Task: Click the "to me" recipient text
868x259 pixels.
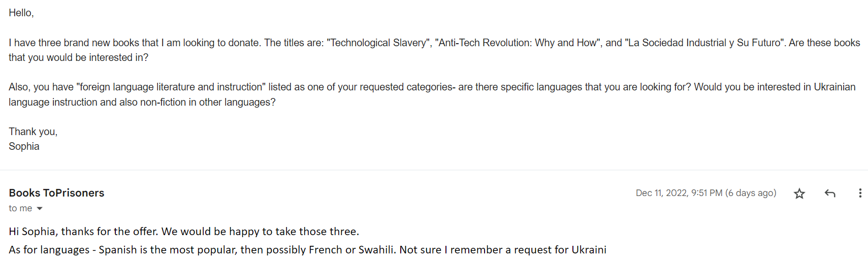Action: (x=20, y=208)
